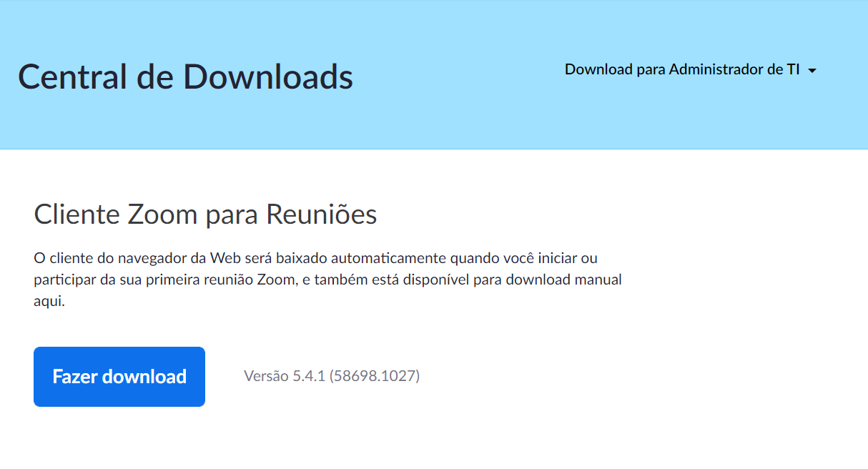Click the word "aqui" in the description
The width and height of the screenshot is (868, 469).
(x=49, y=302)
